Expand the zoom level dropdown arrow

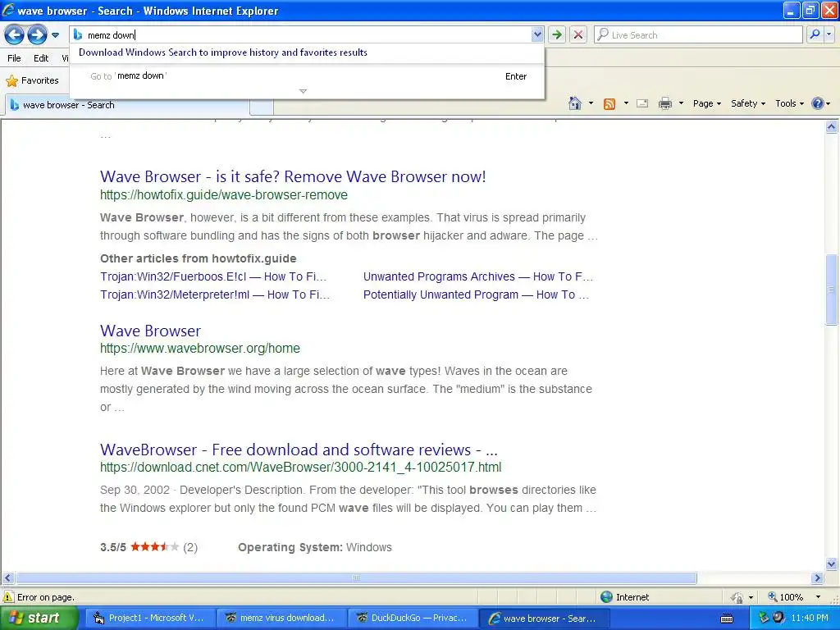[818, 597]
